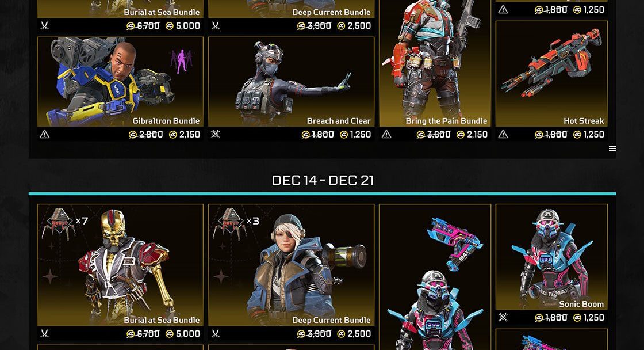644x350 pixels.
Task: Select the Sonic Boom skin thumbnail
Action: pos(551,257)
